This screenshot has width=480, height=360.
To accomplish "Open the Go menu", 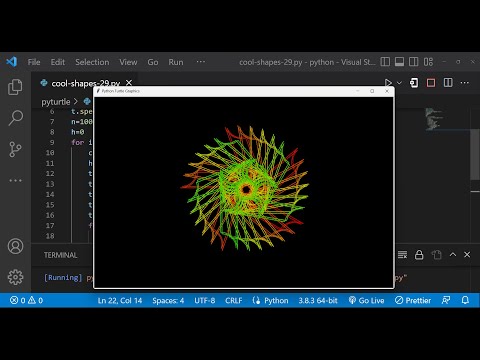I will [x=153, y=62].
